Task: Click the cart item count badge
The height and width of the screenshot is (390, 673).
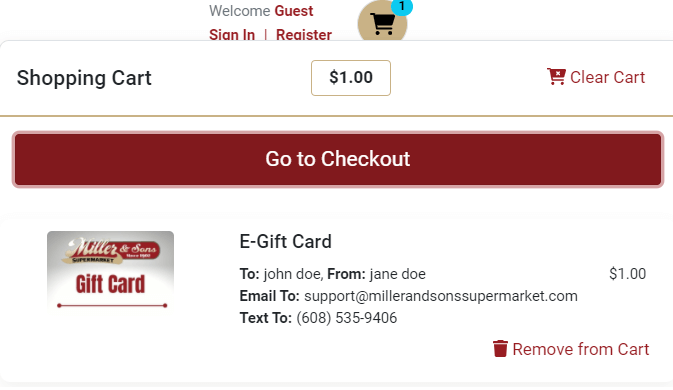Action: 402,7
